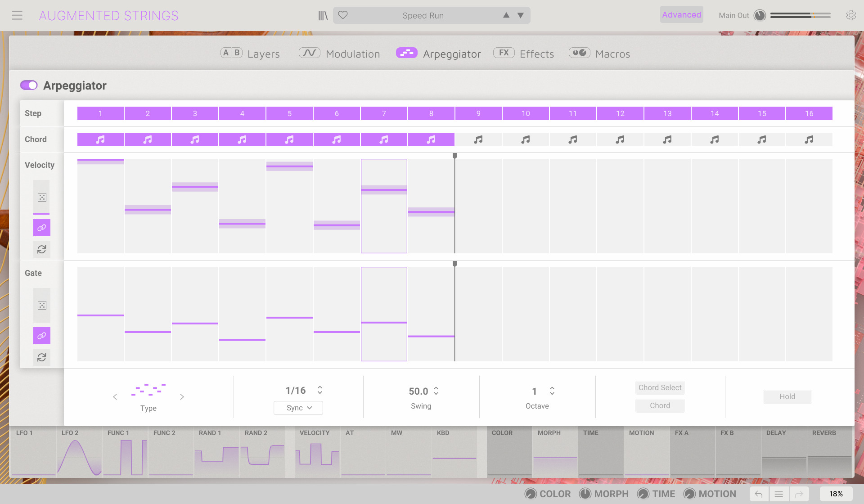Adjust step 2 gate bar
The image size is (864, 504).
(x=148, y=332)
